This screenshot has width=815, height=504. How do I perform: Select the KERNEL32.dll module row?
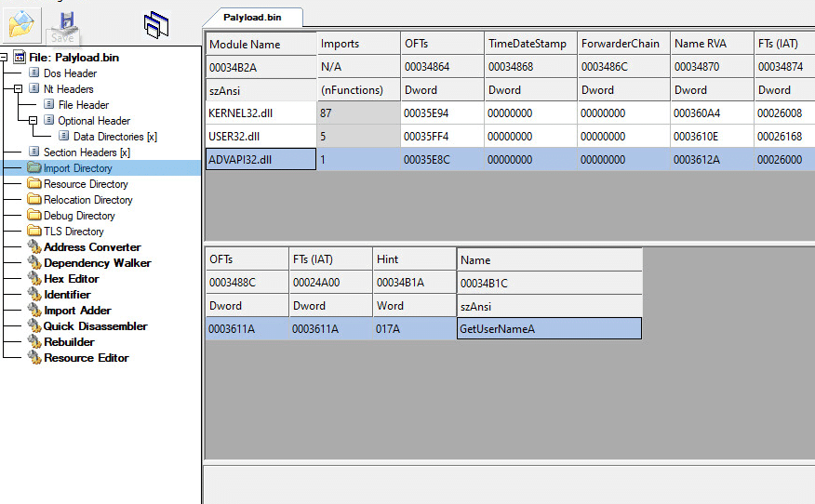(510, 113)
